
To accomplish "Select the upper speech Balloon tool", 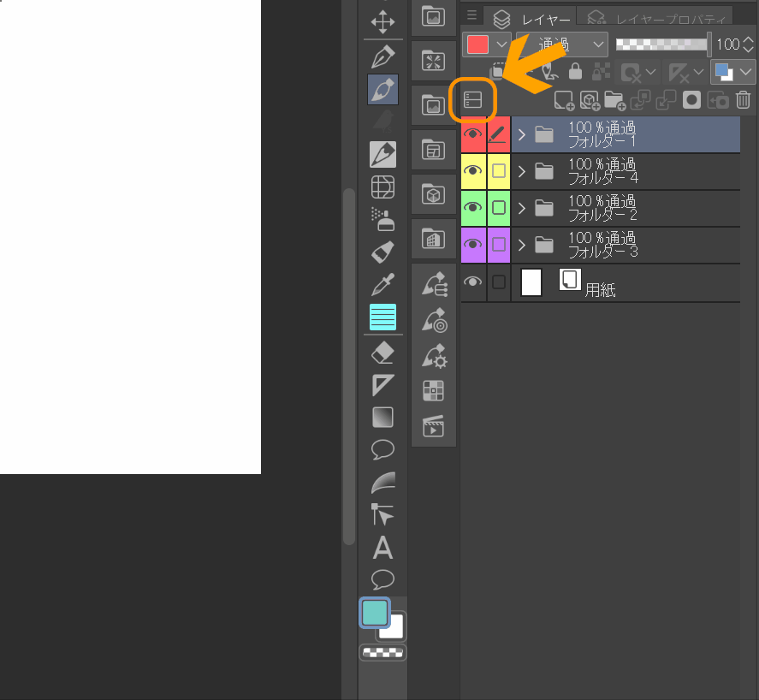I will pos(382,450).
